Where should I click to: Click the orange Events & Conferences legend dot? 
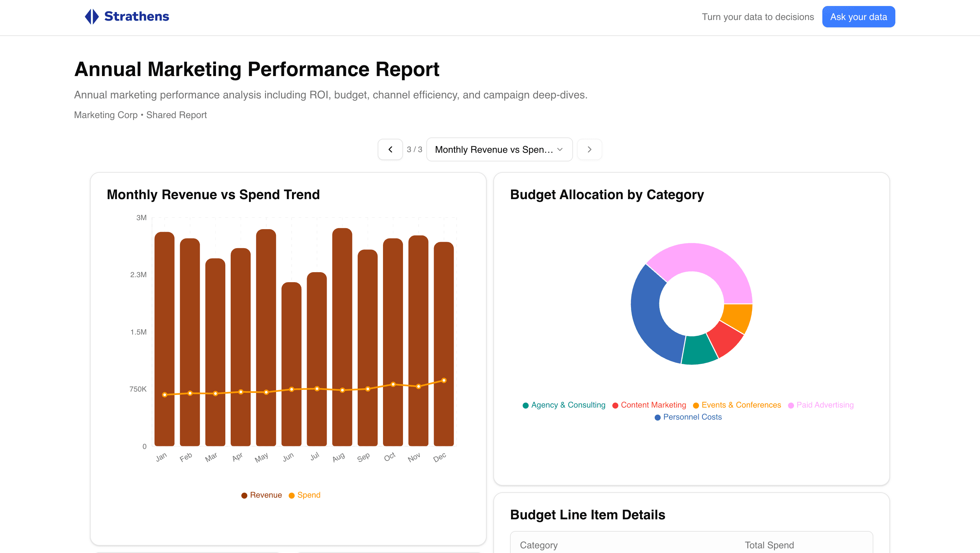coord(696,405)
